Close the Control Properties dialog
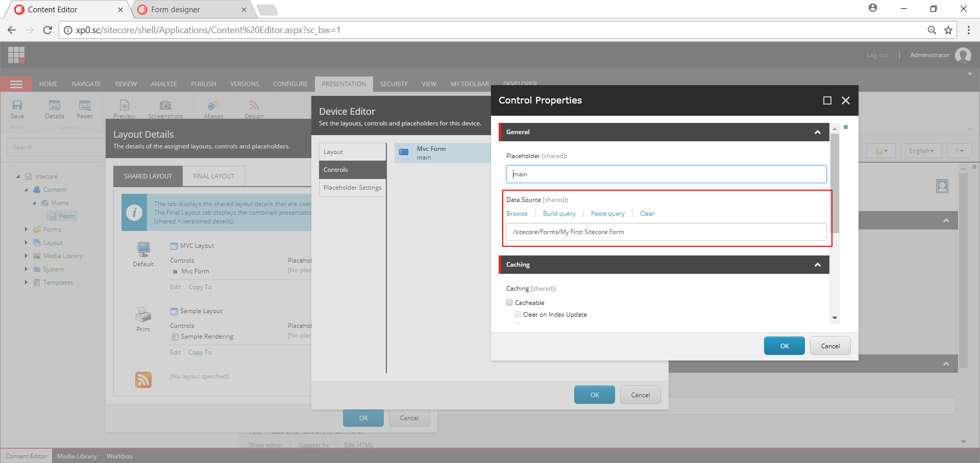Image resolution: width=980 pixels, height=463 pixels. [846, 100]
